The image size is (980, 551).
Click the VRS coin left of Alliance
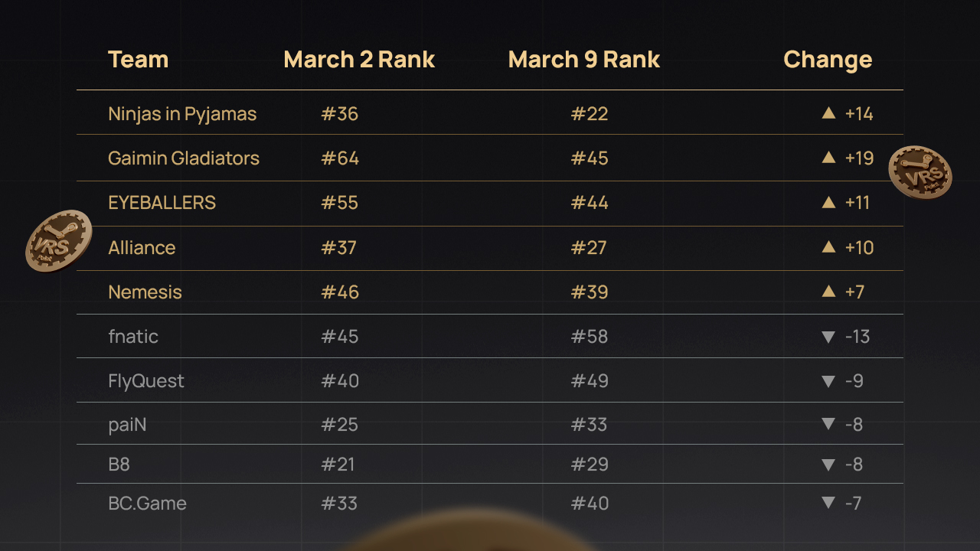click(x=59, y=241)
